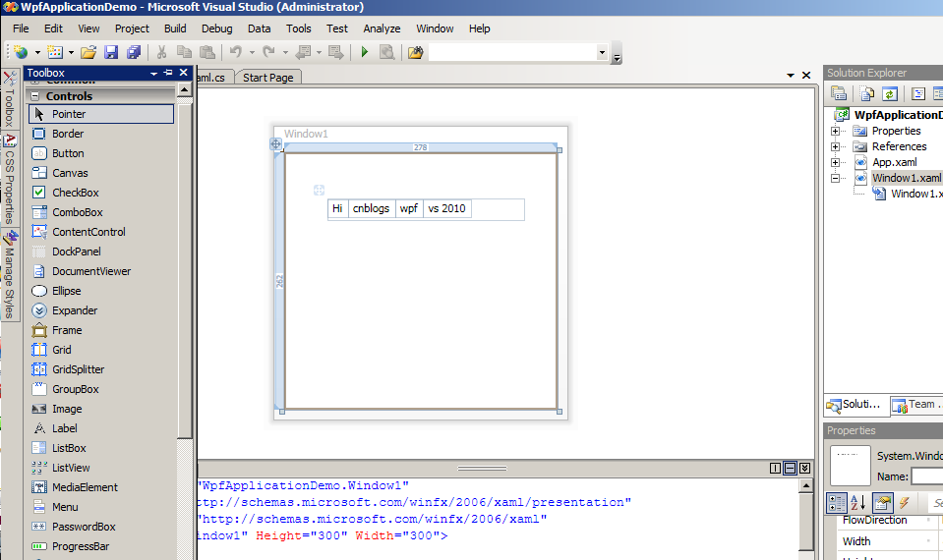Click the Cut scissors icon
This screenshot has width=943, height=560.
pyautogui.click(x=161, y=52)
